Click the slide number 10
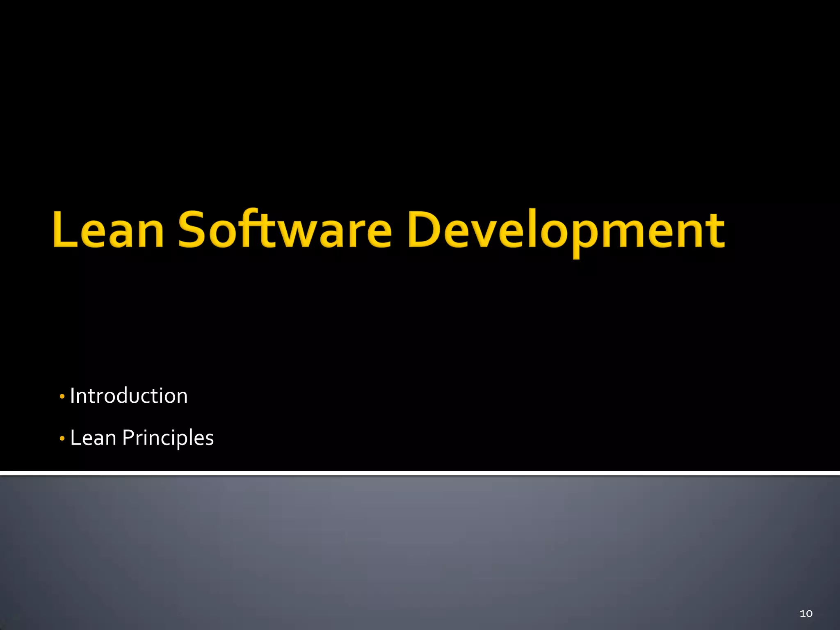Image resolution: width=840 pixels, height=630 pixels. point(806,613)
